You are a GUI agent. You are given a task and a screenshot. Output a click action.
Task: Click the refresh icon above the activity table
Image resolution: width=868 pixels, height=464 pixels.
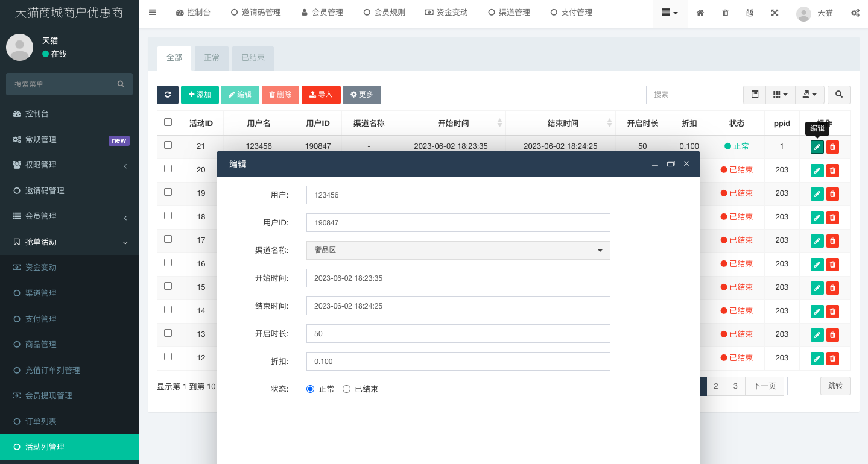click(x=167, y=95)
